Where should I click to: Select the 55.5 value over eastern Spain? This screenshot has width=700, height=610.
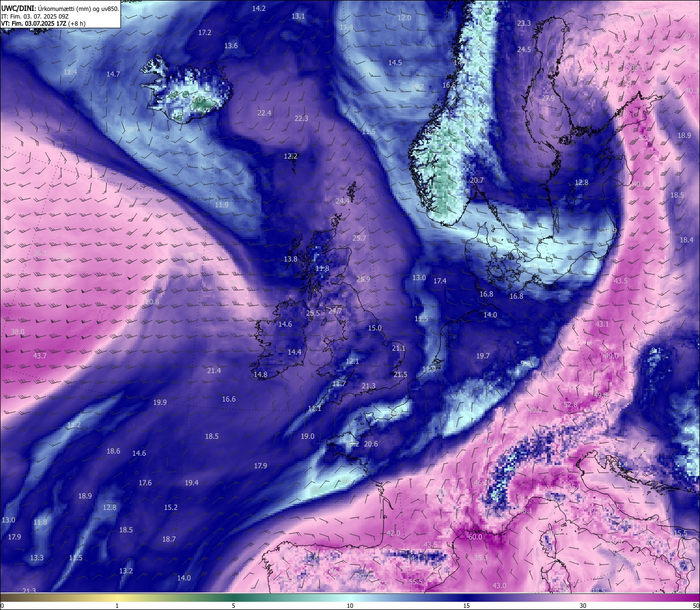coord(416,582)
